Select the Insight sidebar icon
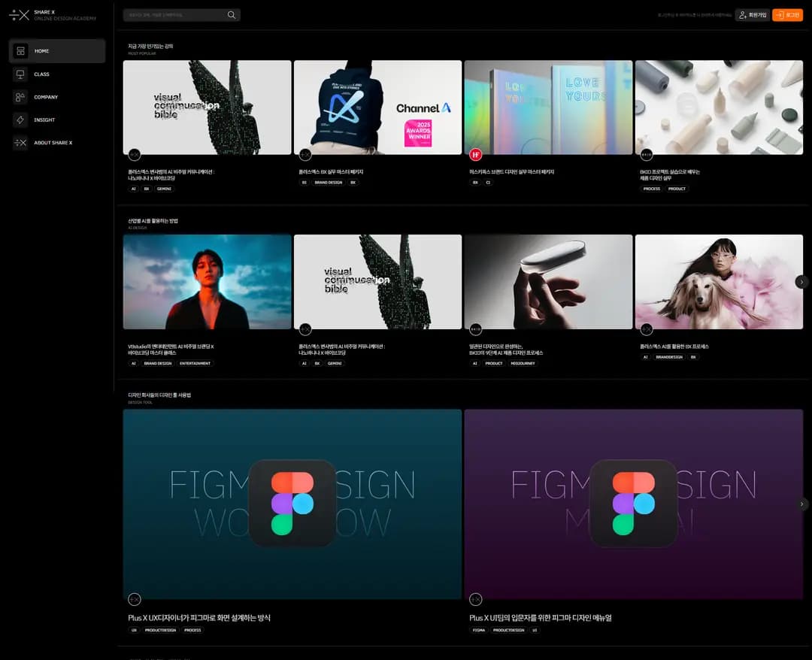The image size is (812, 660). 21,120
